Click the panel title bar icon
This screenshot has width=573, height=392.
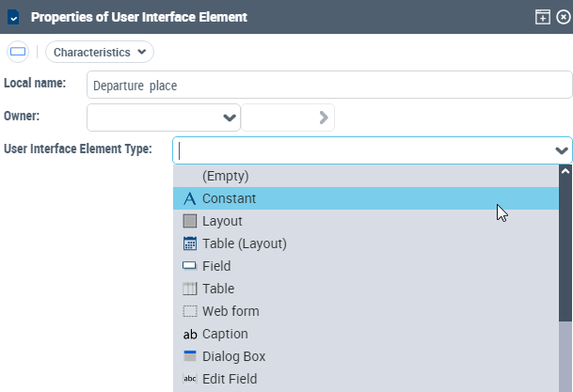point(13,17)
